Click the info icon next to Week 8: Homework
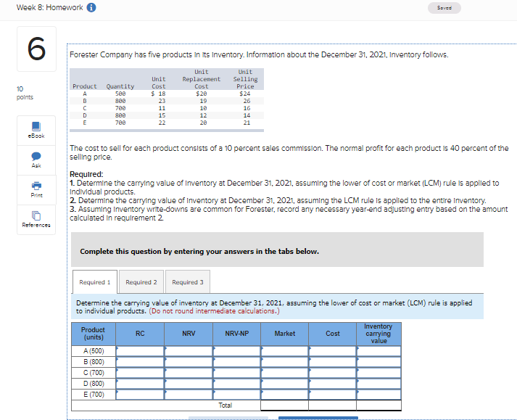The image size is (517, 420). [91, 7]
